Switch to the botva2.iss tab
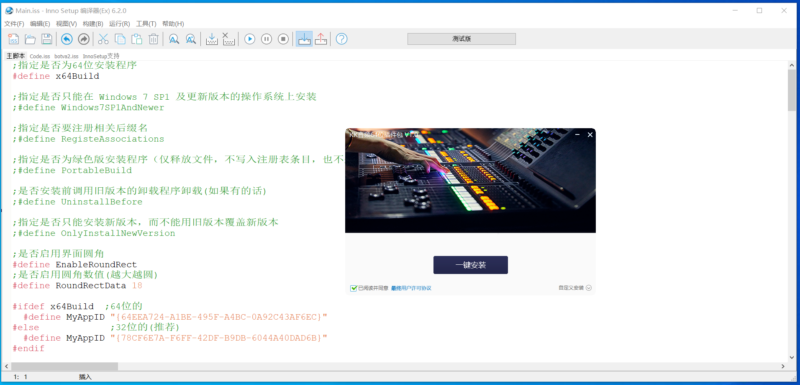 click(x=66, y=56)
